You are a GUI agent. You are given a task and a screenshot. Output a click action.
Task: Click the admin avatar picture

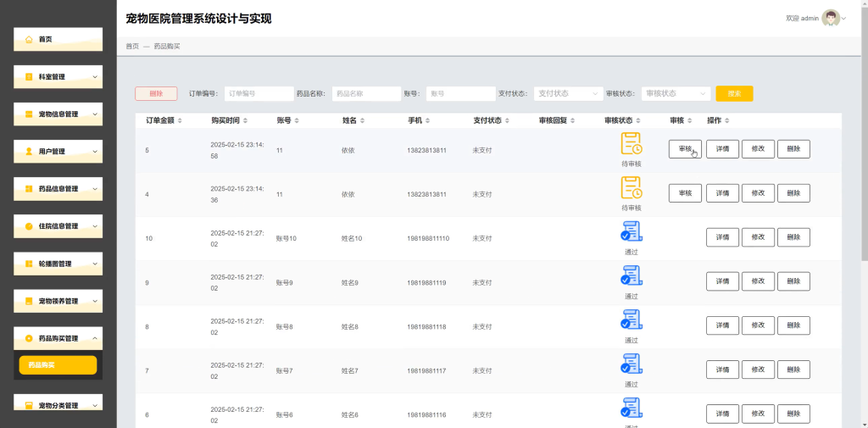[831, 19]
